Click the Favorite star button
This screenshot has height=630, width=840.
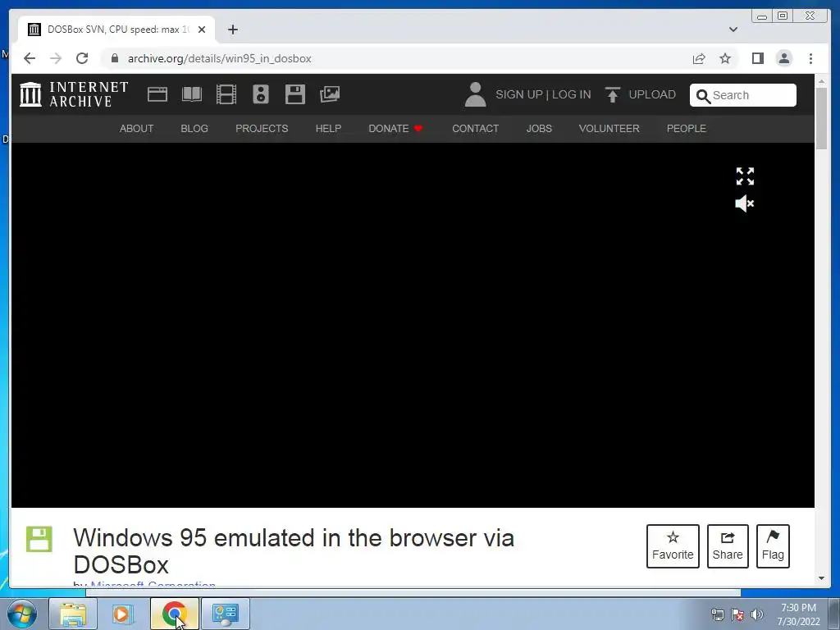(x=673, y=546)
